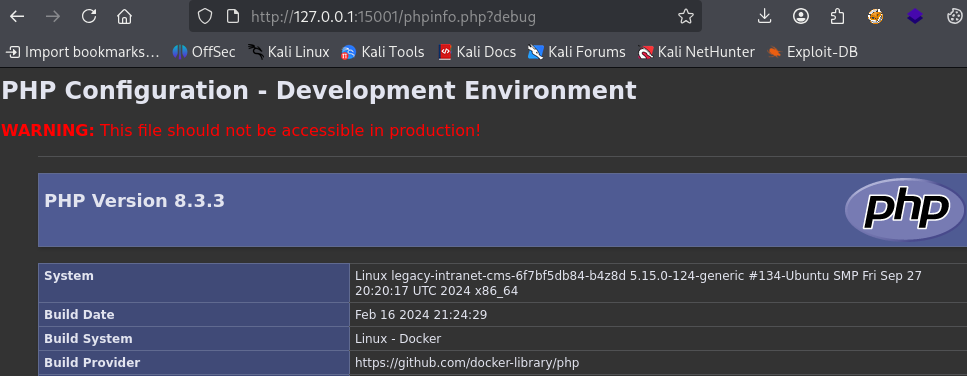
Task: Click the System row label
Action: click(69, 276)
